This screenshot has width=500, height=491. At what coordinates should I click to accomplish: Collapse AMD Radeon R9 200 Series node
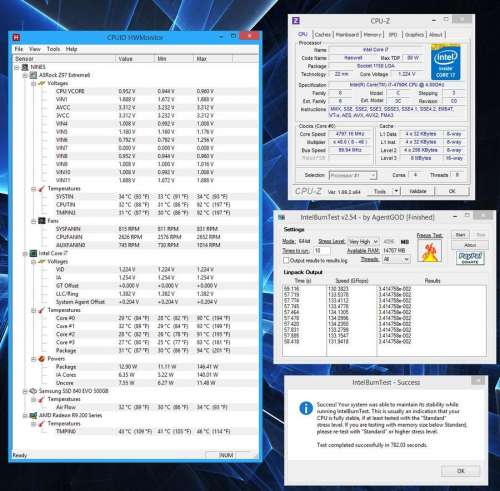[25, 415]
